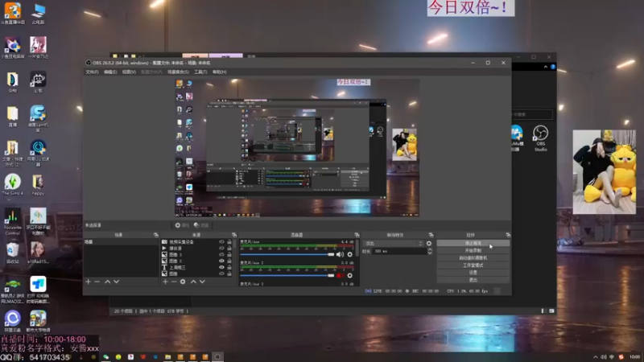Click the Stop Streaming button
This screenshot has width=644, height=362.
point(473,244)
